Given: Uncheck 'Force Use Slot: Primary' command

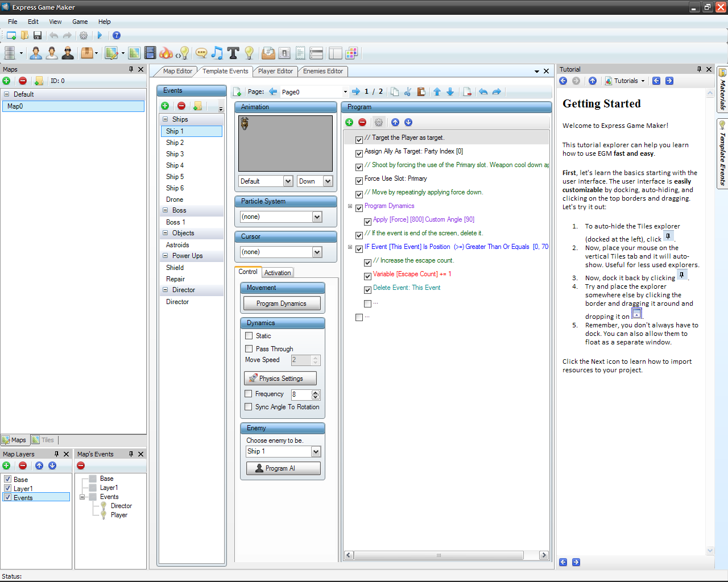Looking at the screenshot, I should coord(359,181).
